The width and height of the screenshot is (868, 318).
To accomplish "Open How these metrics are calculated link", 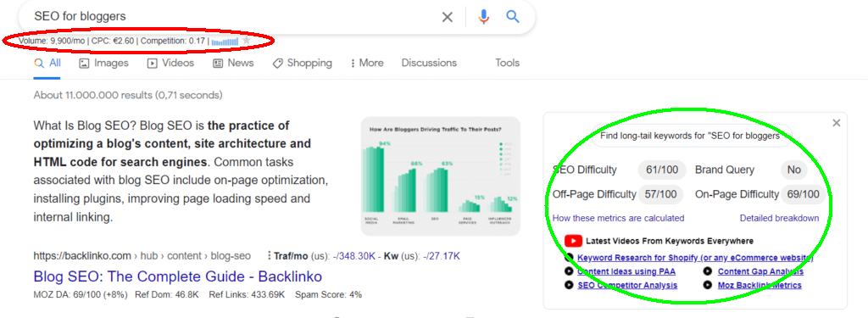I will 618,218.
